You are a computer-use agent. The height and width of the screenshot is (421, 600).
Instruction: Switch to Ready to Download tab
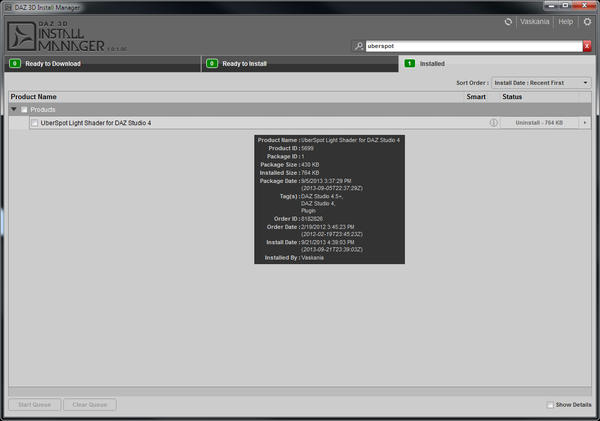(102, 64)
